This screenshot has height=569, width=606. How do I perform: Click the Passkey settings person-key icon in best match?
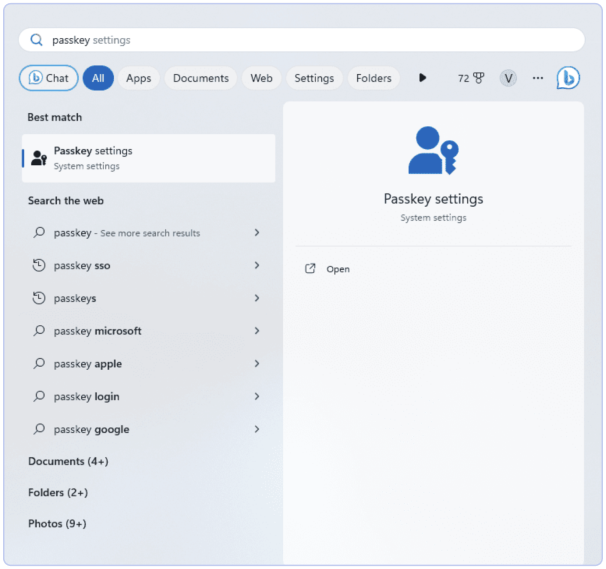39,158
